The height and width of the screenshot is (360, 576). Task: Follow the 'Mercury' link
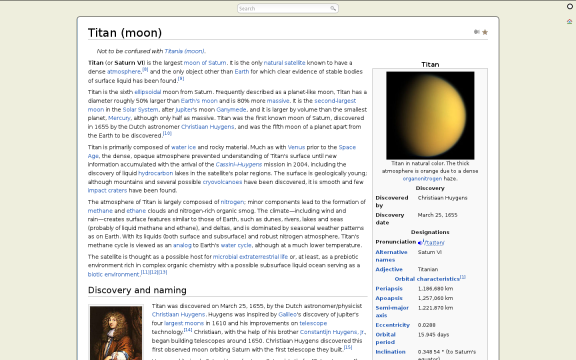tap(119, 118)
